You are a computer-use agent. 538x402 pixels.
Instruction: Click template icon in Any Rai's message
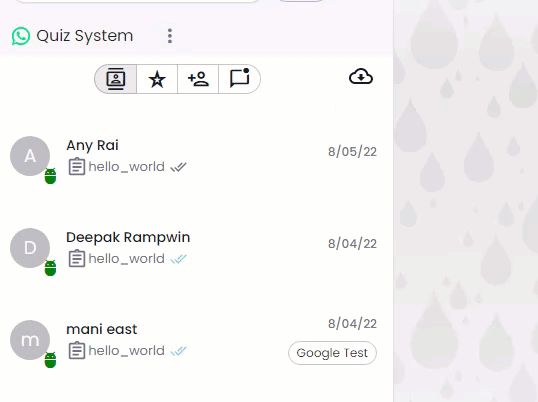click(x=77, y=167)
